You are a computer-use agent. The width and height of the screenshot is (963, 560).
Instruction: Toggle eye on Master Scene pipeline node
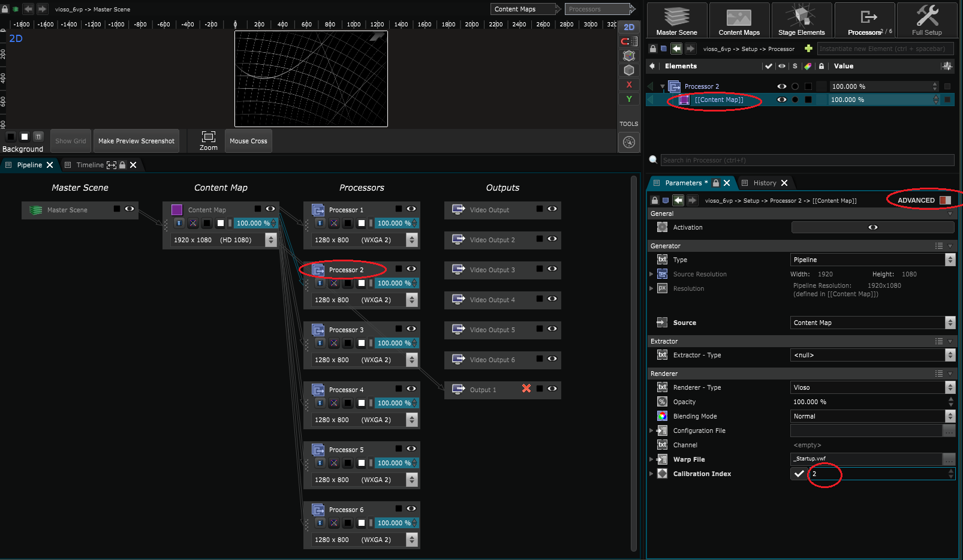130,209
